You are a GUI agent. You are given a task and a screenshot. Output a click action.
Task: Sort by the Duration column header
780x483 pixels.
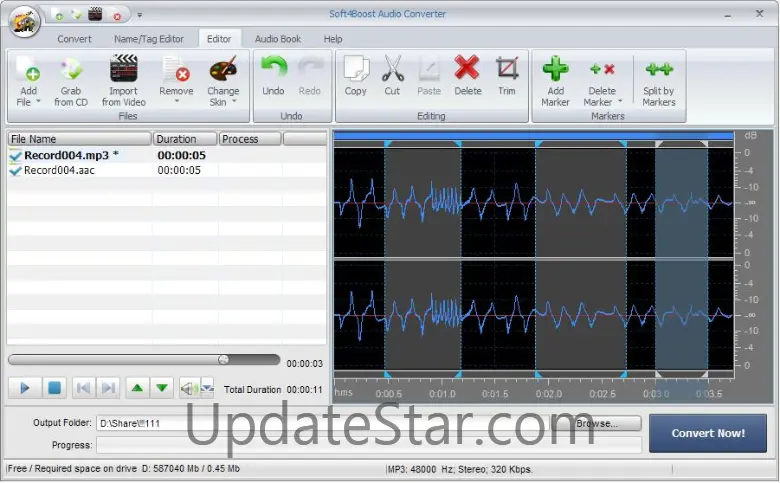(x=184, y=139)
